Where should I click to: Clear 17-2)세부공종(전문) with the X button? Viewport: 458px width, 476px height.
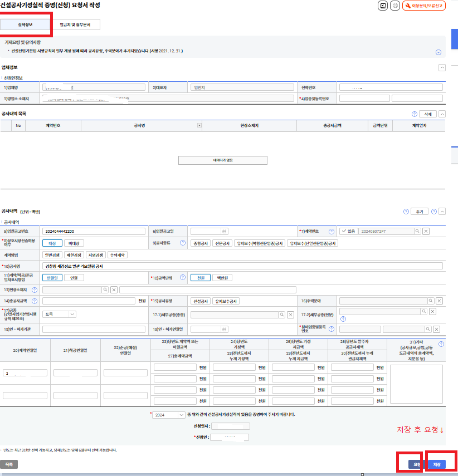pyautogui.click(x=433, y=311)
